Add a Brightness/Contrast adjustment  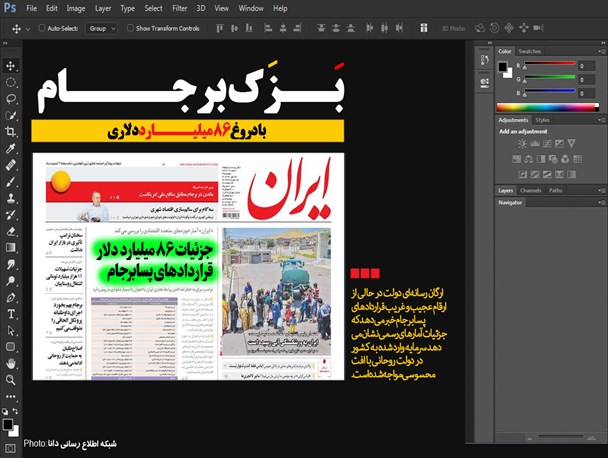tap(522, 144)
